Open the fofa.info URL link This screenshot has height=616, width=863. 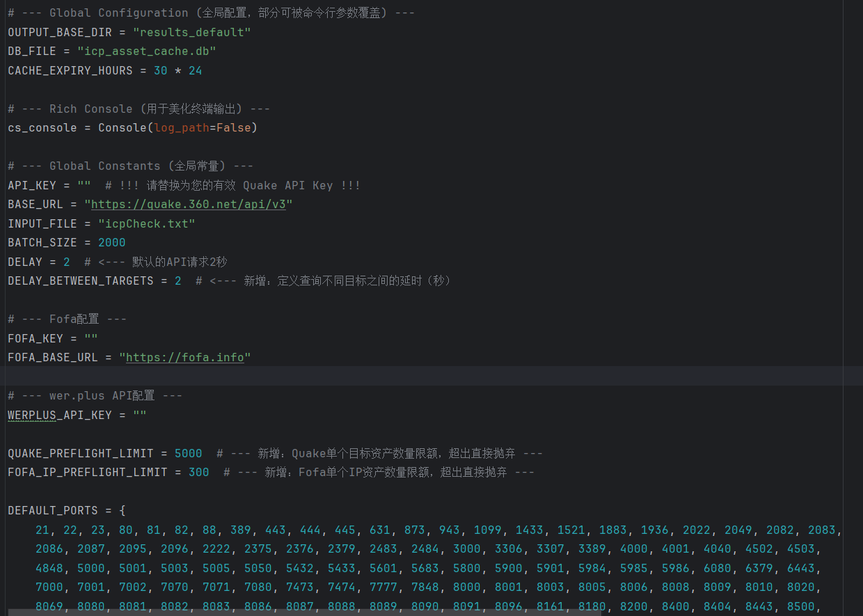pyautogui.click(x=184, y=358)
